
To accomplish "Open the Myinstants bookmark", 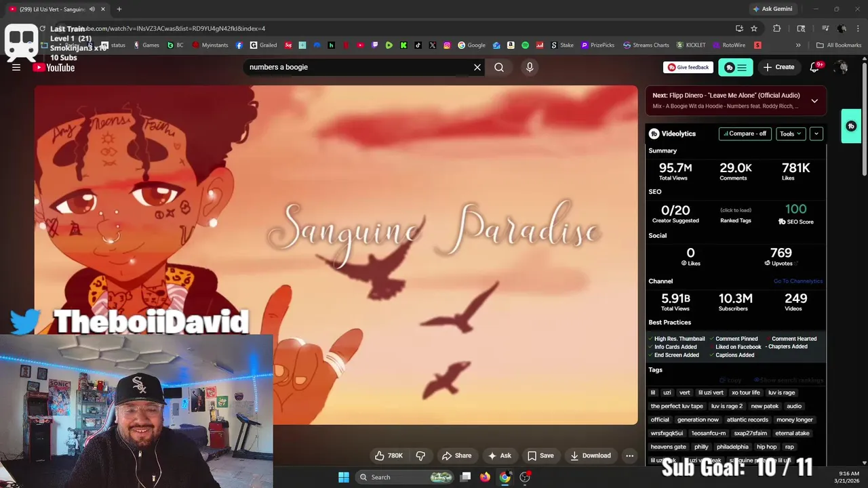I will 210,45.
